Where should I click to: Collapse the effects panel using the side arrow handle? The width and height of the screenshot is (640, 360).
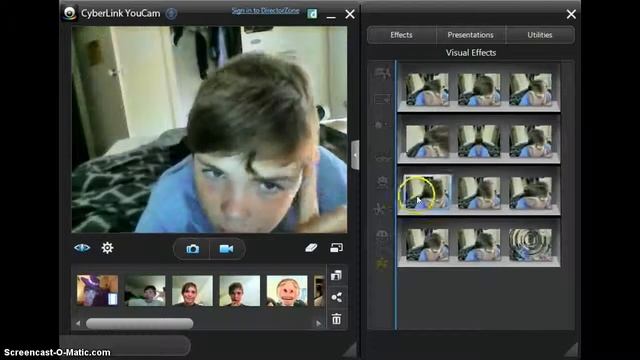coord(355,155)
